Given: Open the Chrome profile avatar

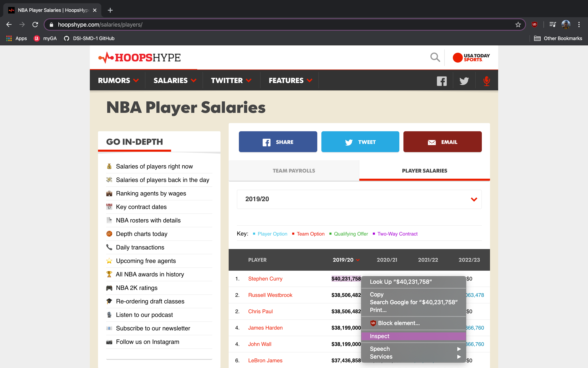Looking at the screenshot, I should tap(566, 25).
